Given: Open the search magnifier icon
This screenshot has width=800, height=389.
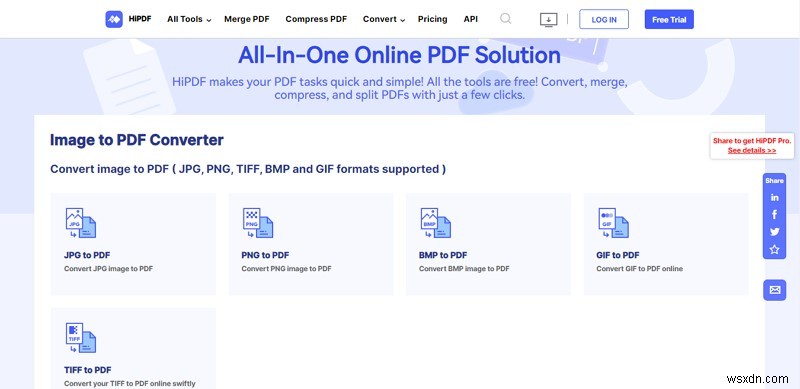Looking at the screenshot, I should point(506,19).
